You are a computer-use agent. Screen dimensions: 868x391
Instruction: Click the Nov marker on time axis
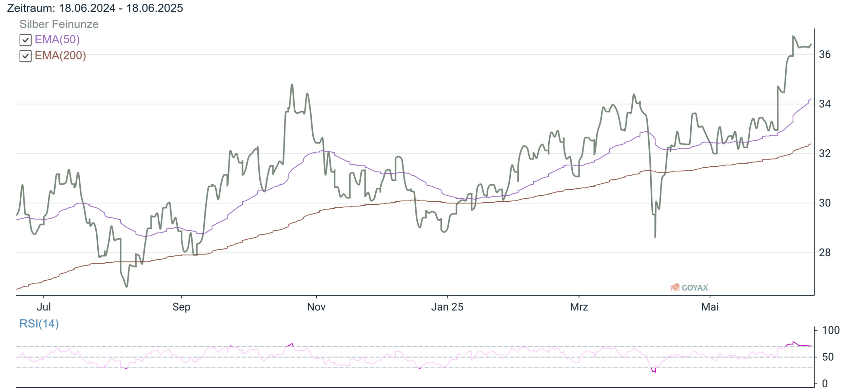click(x=316, y=307)
